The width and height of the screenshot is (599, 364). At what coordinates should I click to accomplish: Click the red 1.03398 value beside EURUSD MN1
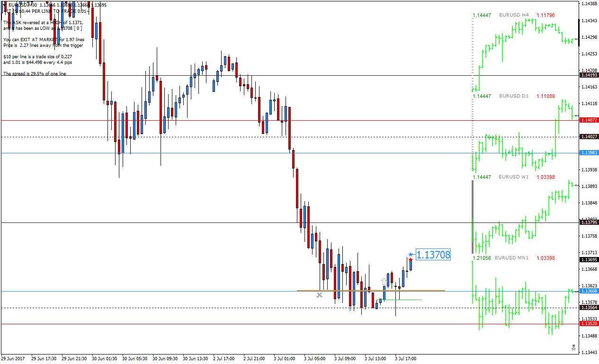[x=545, y=258]
